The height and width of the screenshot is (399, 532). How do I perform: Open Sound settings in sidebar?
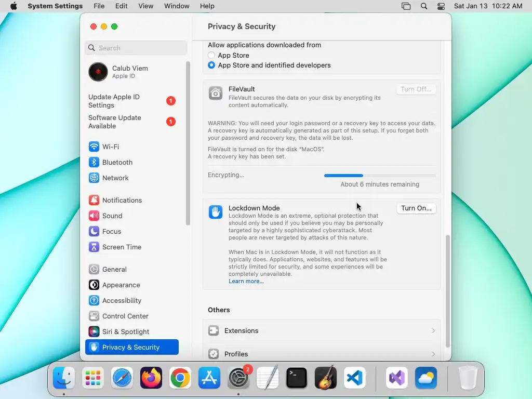(x=131, y=216)
